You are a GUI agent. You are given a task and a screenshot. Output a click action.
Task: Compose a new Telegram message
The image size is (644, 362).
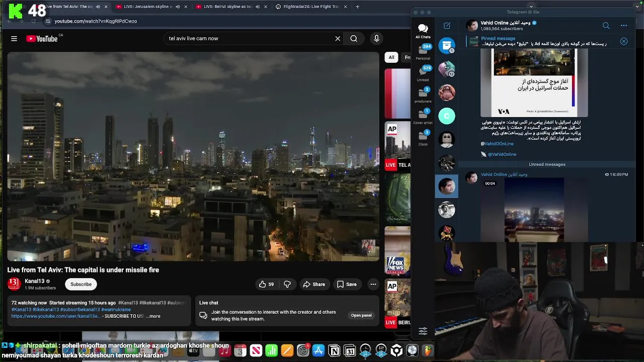click(x=447, y=26)
